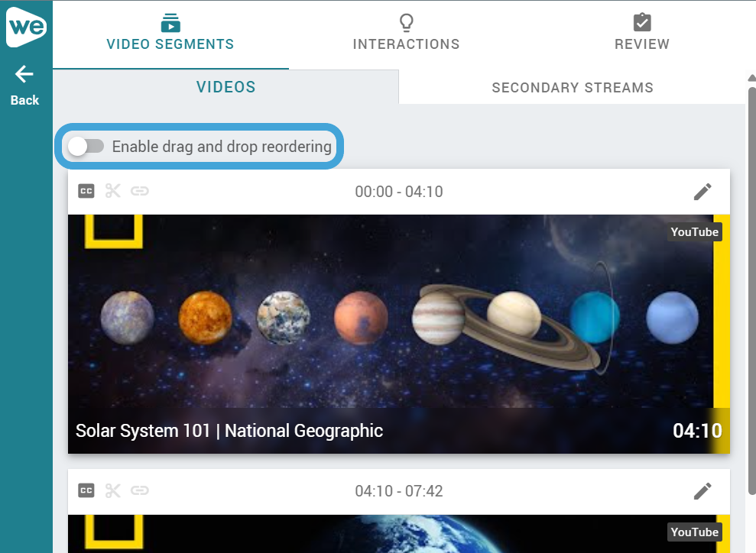Image resolution: width=756 pixels, height=553 pixels.
Task: Click scissors trim icon on 04:10 - 07:42 segment
Action: [x=113, y=491]
